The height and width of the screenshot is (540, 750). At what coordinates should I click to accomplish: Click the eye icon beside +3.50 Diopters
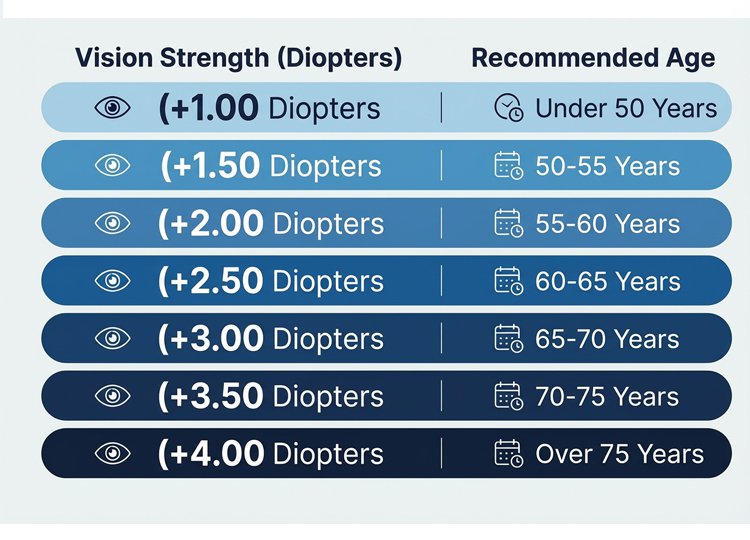[113, 396]
